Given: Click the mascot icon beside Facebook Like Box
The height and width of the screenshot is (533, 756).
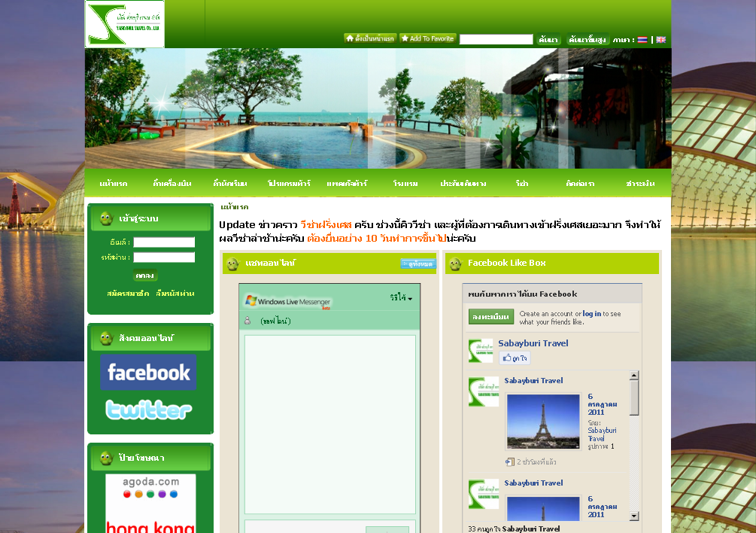Looking at the screenshot, I should click(455, 263).
